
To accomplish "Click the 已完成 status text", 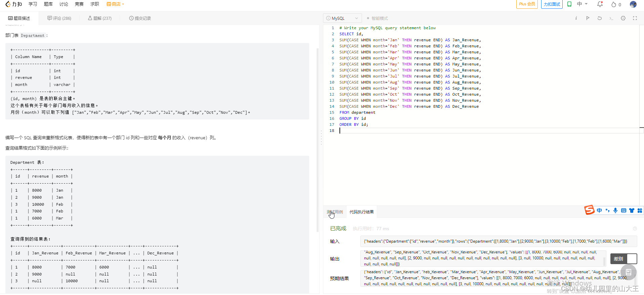I will pyautogui.click(x=338, y=229).
